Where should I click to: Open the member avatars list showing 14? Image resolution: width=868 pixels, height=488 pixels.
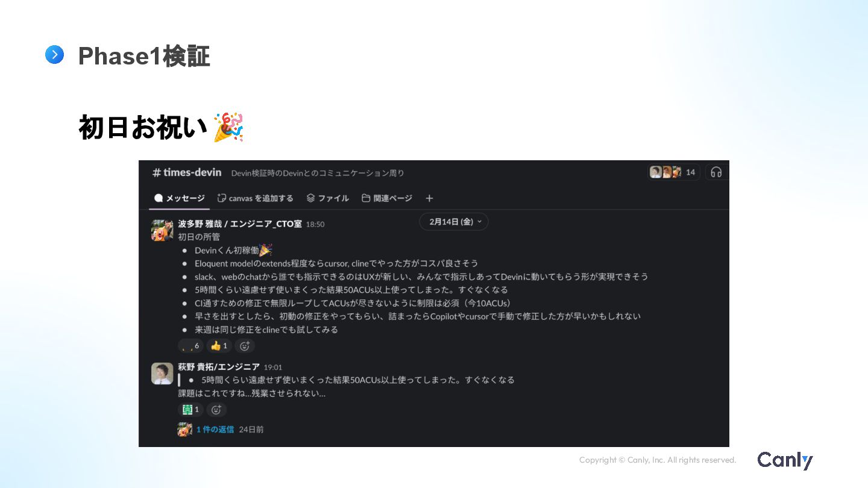pyautogui.click(x=673, y=172)
